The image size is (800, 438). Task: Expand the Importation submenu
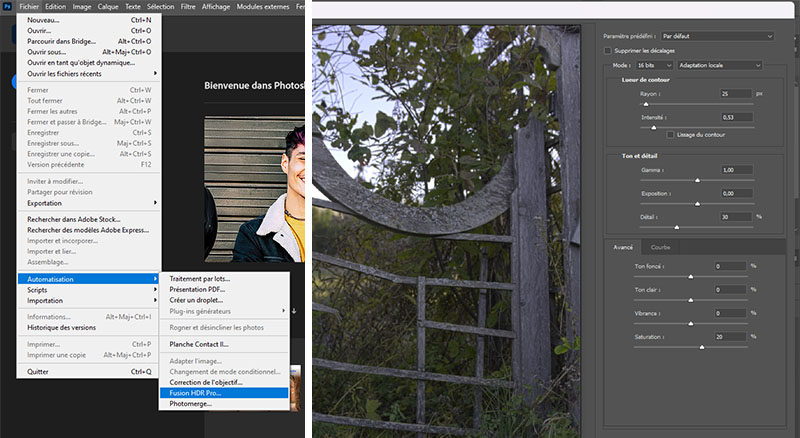click(x=89, y=301)
